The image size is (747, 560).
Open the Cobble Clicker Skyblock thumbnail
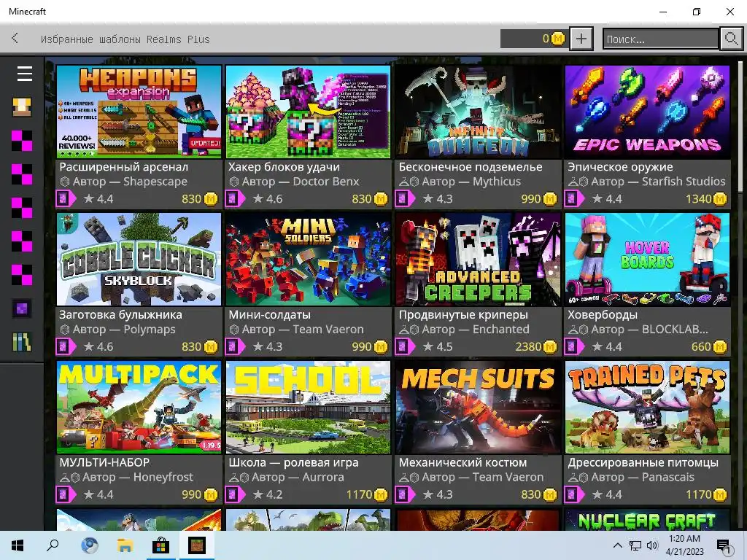(139, 259)
